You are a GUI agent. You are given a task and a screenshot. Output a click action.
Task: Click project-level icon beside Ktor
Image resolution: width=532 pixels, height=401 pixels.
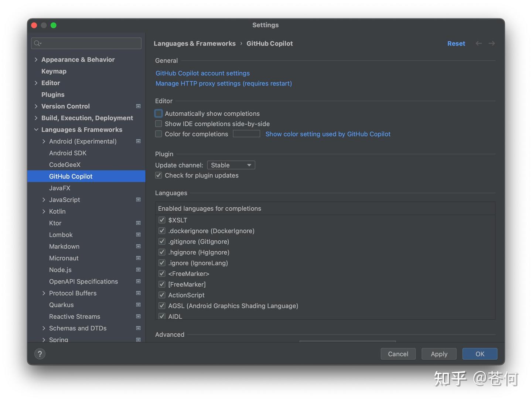[x=138, y=223]
